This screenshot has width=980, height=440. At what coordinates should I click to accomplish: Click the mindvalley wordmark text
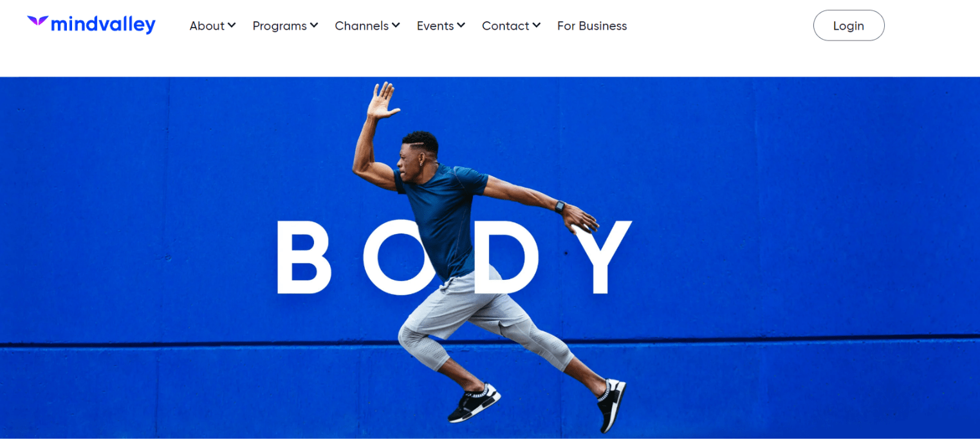[x=103, y=25]
